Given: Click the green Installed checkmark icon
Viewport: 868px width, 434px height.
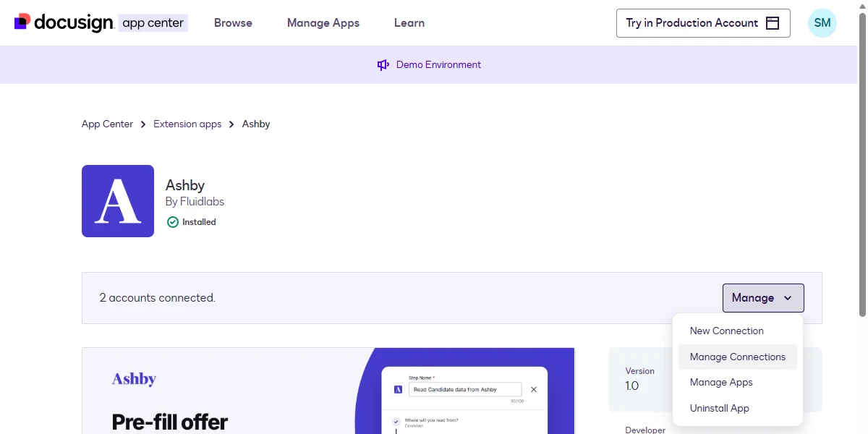Looking at the screenshot, I should tap(172, 222).
